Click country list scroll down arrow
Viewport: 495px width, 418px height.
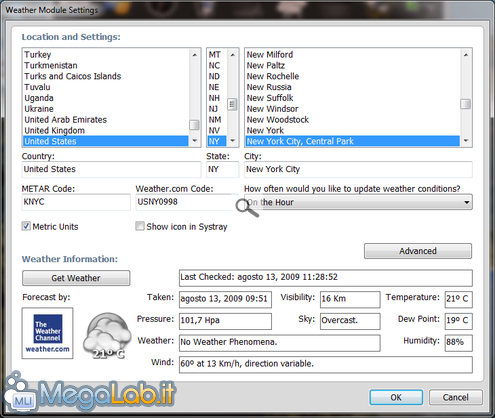point(194,141)
